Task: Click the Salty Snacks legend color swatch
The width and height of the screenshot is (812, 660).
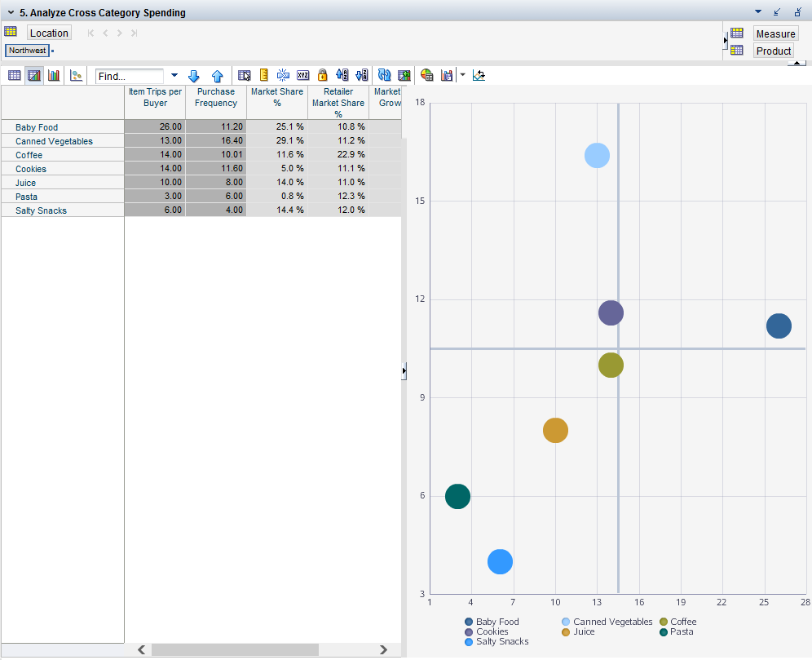Action: click(469, 642)
